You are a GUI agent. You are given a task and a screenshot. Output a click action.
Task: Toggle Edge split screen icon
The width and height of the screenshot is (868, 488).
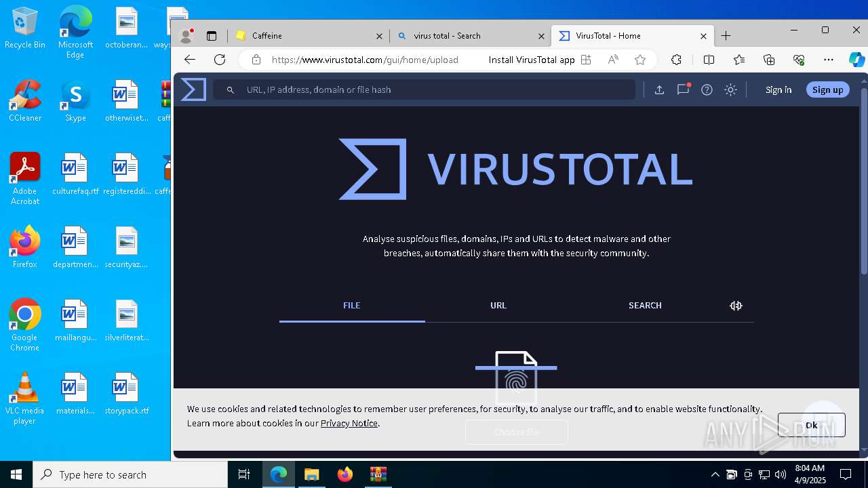click(709, 60)
